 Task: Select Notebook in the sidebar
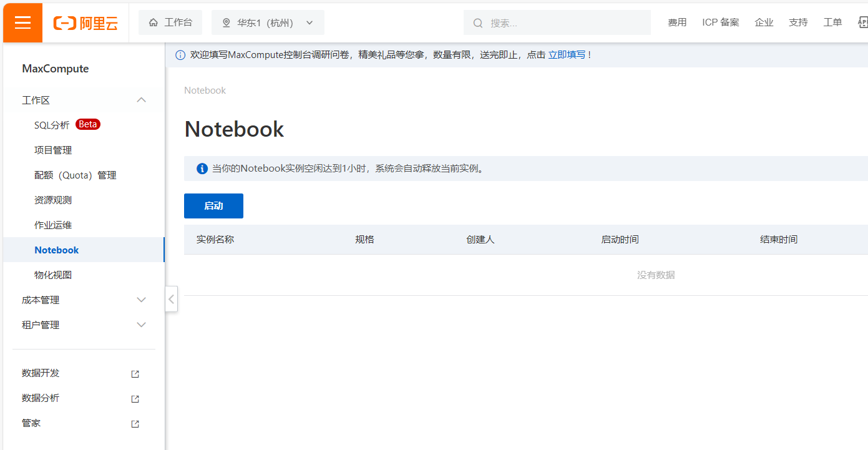point(84,250)
